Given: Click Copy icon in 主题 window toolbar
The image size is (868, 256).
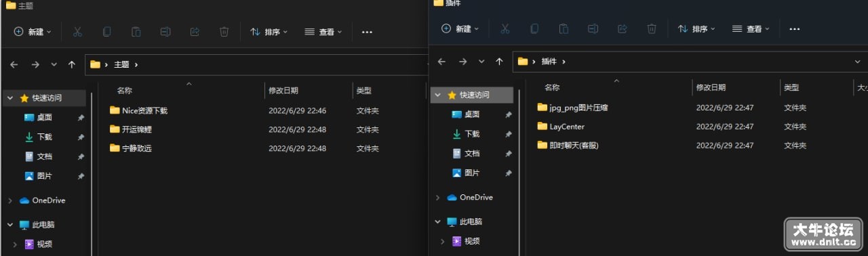Looking at the screenshot, I should click(106, 32).
